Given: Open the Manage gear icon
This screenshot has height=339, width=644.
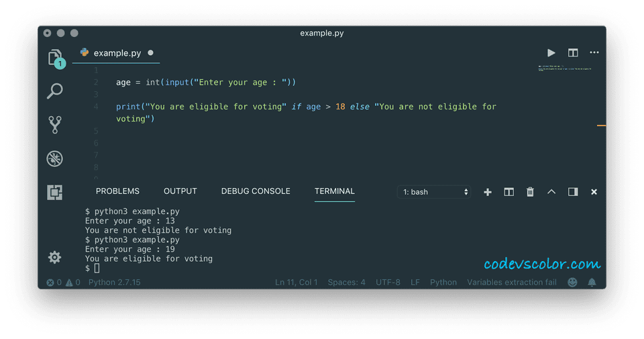Looking at the screenshot, I should point(54,258).
